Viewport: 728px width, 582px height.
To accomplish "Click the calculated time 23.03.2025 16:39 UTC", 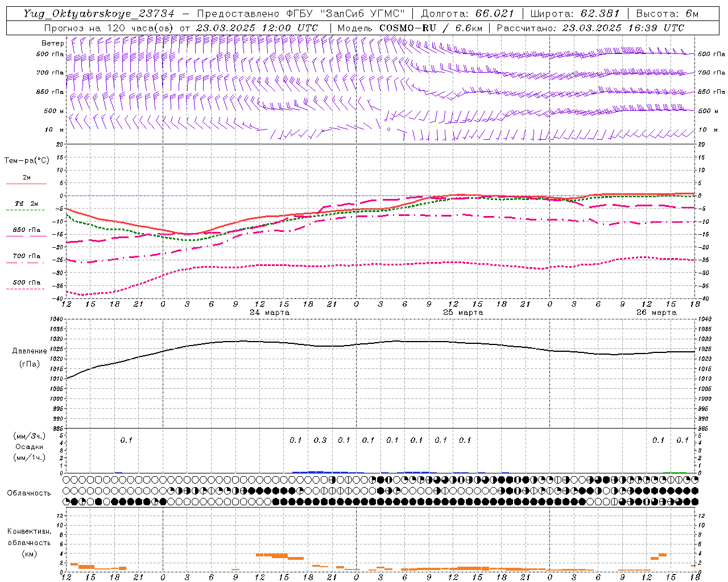I will pos(623,28).
